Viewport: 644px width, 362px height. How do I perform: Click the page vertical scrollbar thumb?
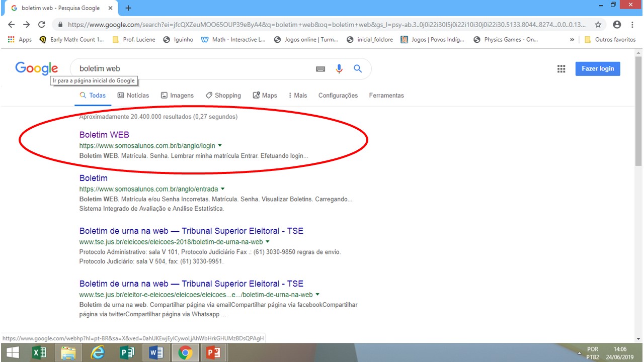point(639,111)
